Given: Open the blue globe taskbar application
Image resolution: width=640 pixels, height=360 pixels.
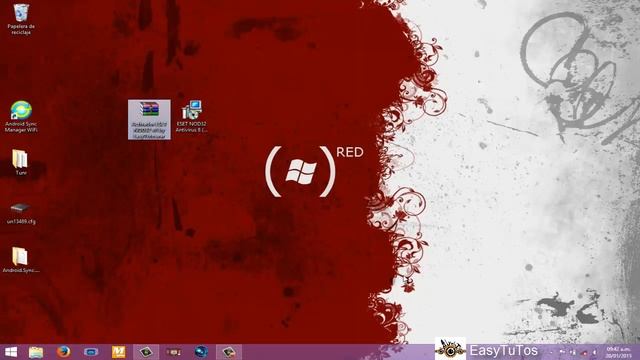Looking at the screenshot, I should click(x=201, y=352).
